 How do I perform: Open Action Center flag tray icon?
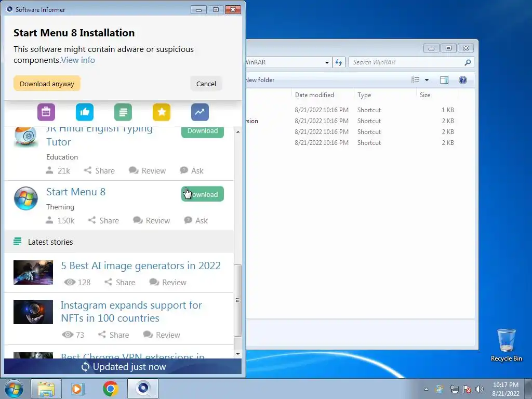pos(467,389)
